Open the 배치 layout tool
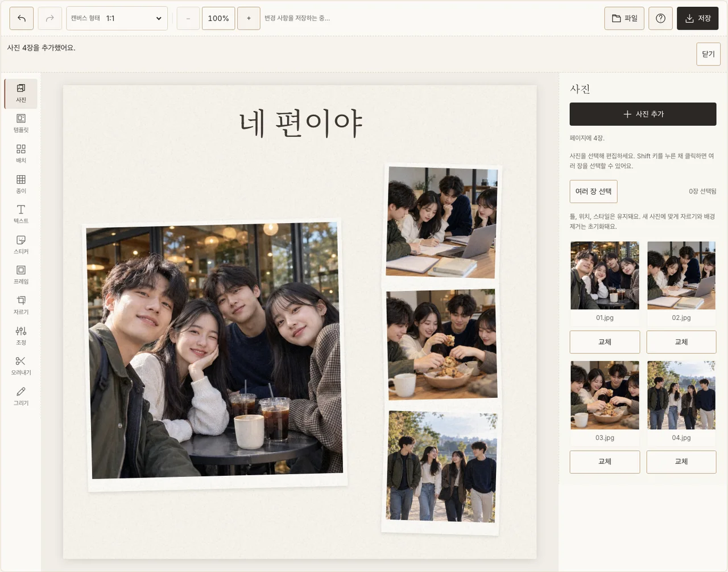The height and width of the screenshot is (572, 728). point(21,154)
